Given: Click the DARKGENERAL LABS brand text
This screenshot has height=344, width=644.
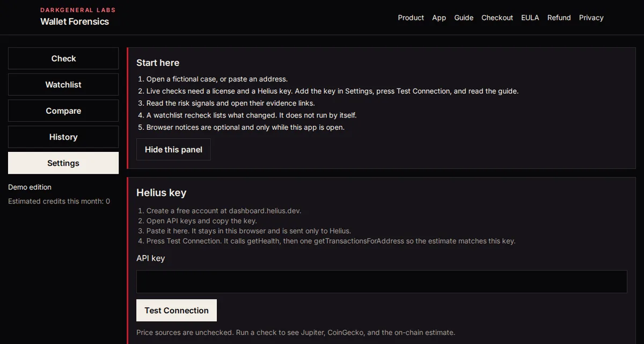Looking at the screenshot, I should [x=78, y=10].
